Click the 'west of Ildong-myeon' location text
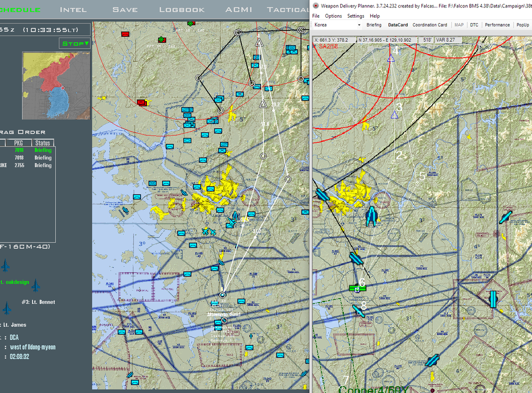 (x=32, y=347)
